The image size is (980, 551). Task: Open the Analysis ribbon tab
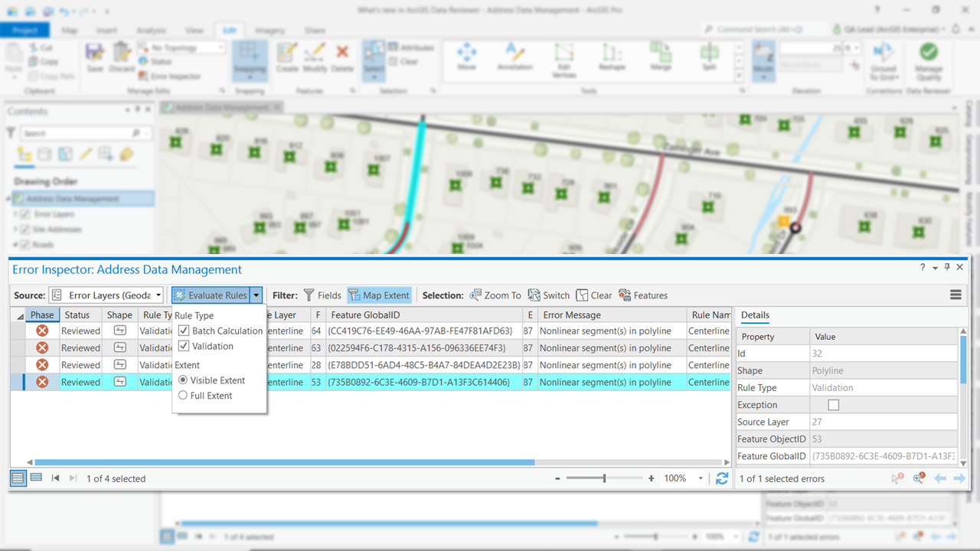pos(151,30)
